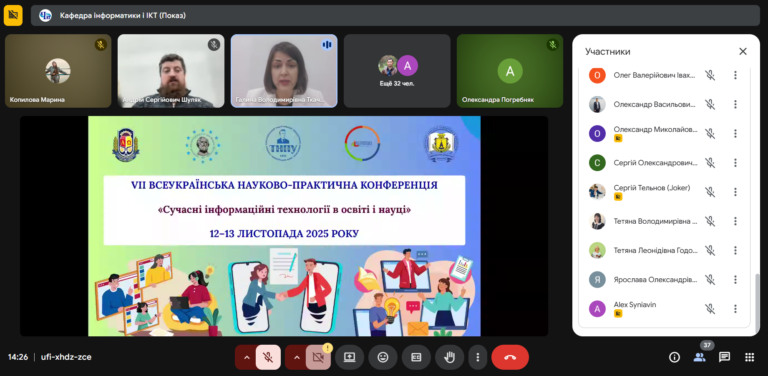Expand camera video settings arrow
This screenshot has width=768, height=376.
click(x=296, y=357)
